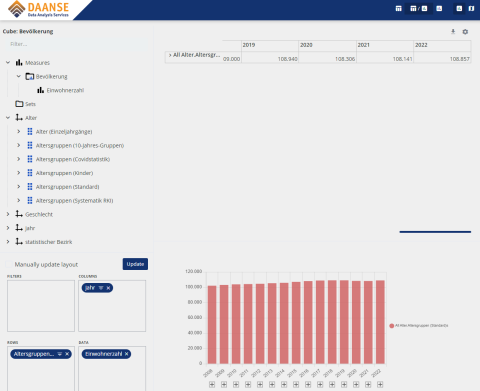Toggle the side panel layout icon

click(x=471, y=9)
